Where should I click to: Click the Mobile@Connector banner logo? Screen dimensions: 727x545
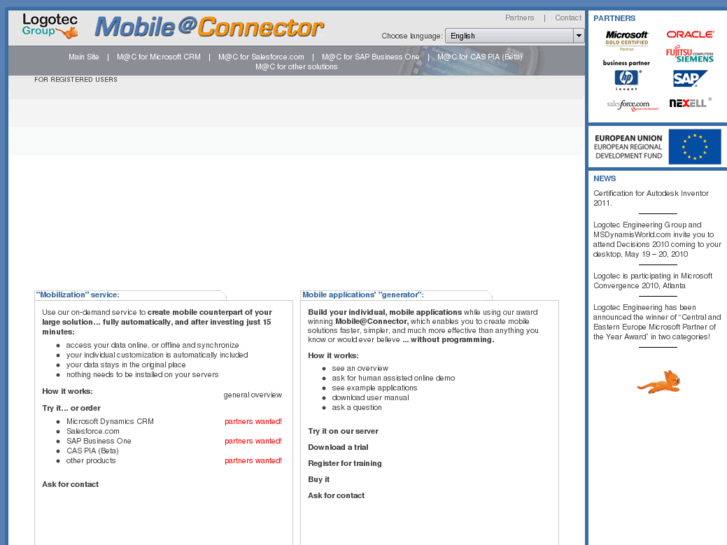(210, 27)
